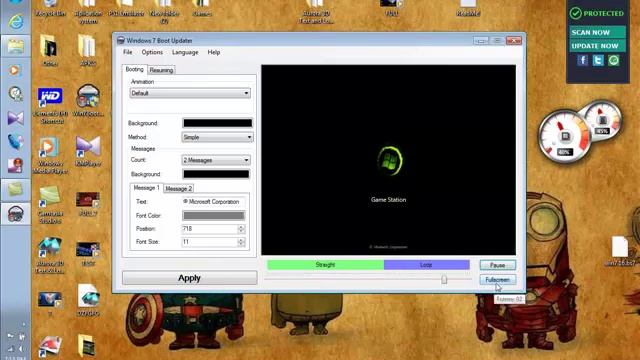Image resolution: width=640 pixels, height=360 pixels.
Task: Click the PROTECTED checkmark status icon
Action: pyautogui.click(x=576, y=13)
